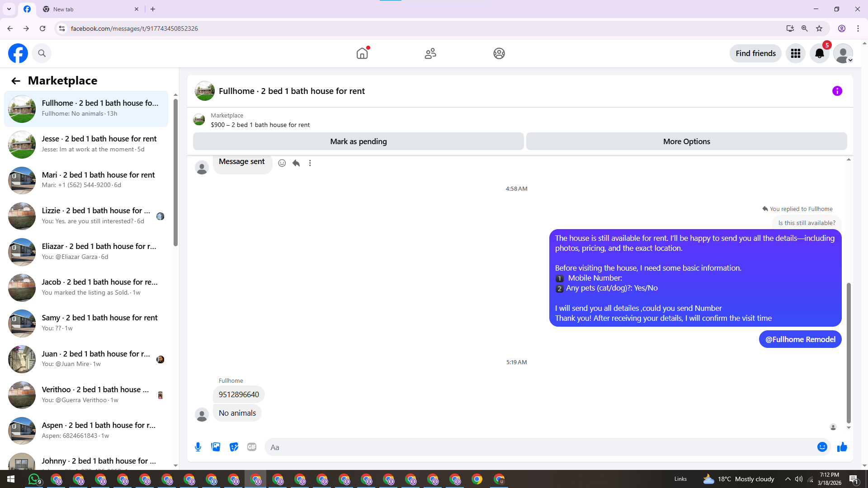868x488 pixels.
Task: Open the sticker picker icon
Action: tap(234, 447)
